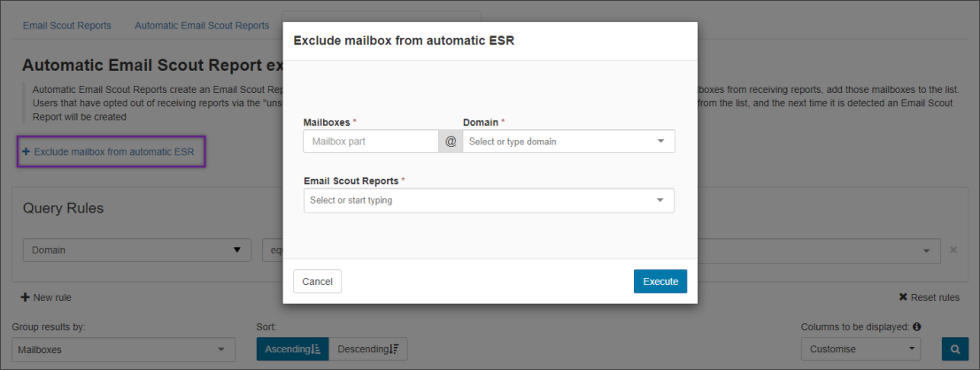The height and width of the screenshot is (370, 980).
Task: Click the Reset rules cross icon
Action: click(903, 297)
